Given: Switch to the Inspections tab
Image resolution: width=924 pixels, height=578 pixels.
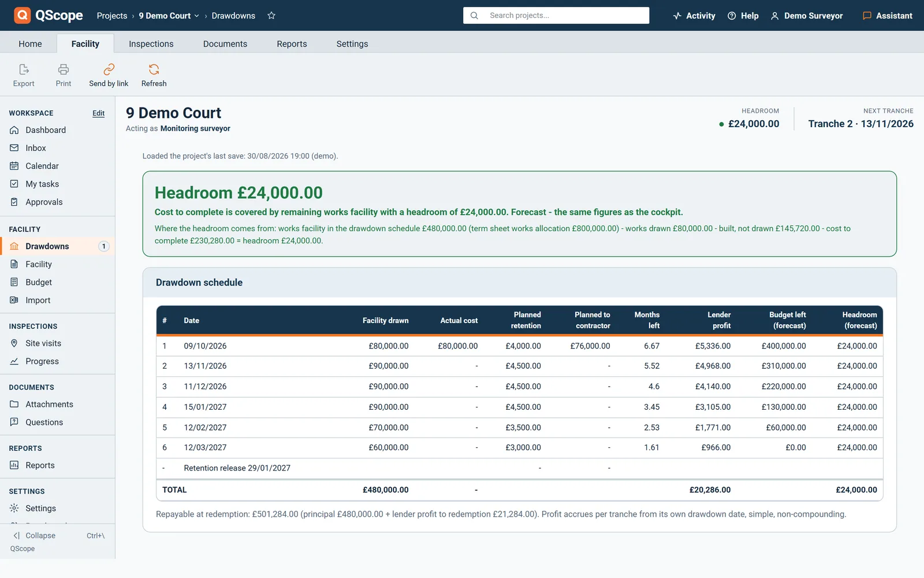Looking at the screenshot, I should pos(151,43).
